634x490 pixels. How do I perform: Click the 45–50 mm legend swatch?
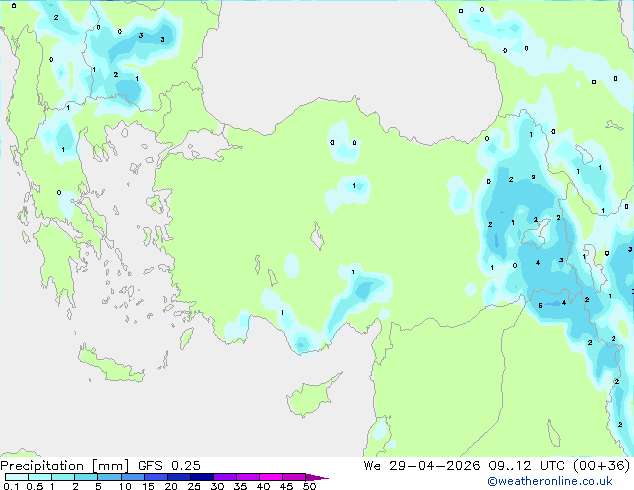pyautogui.click(x=294, y=477)
